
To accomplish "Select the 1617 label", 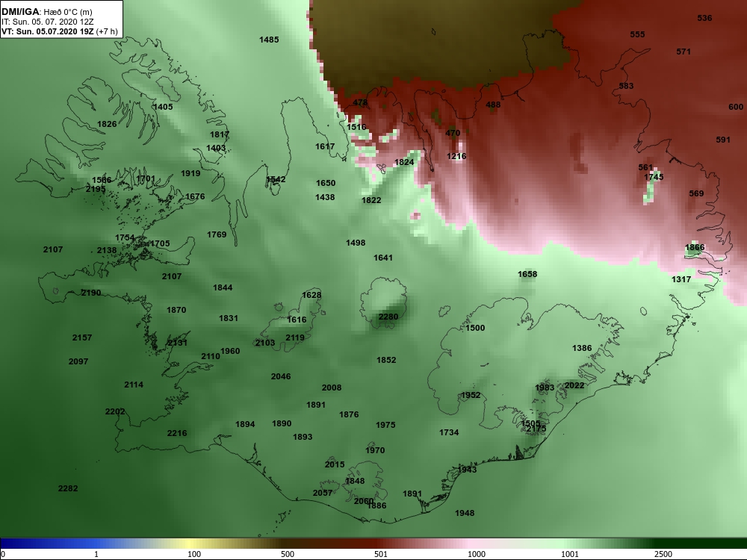I will pos(325,146).
